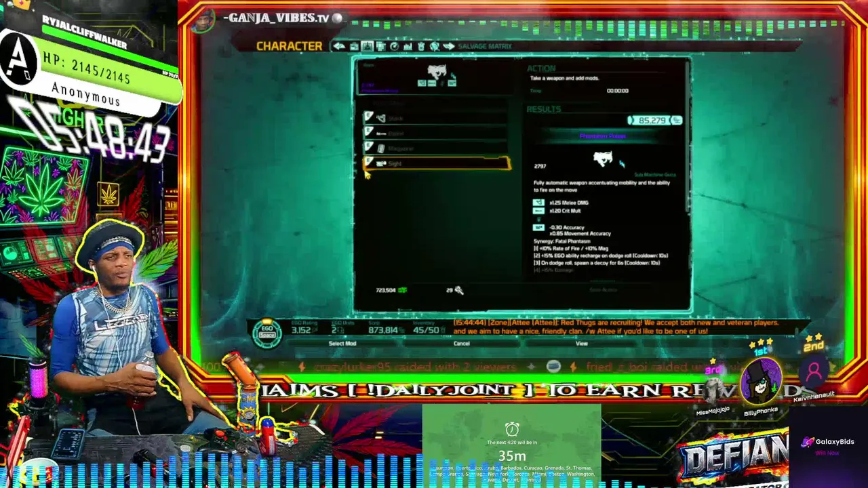Click the Cancel button

pos(461,344)
